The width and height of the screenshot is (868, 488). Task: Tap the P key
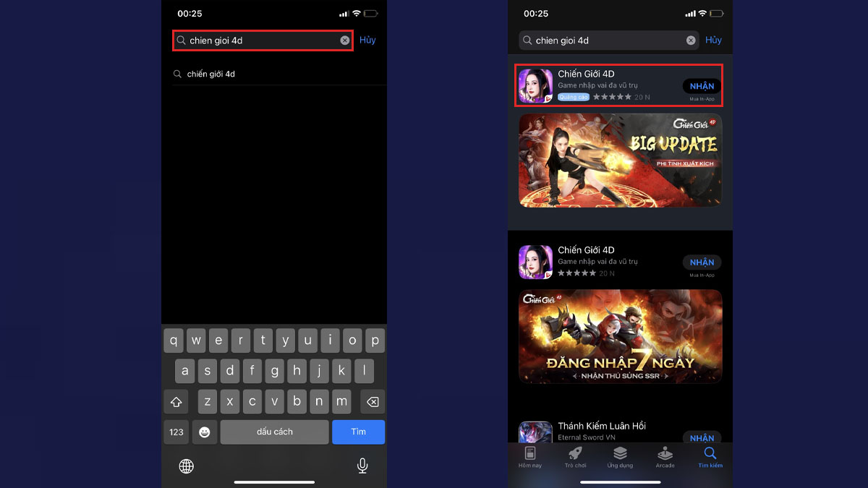click(375, 340)
